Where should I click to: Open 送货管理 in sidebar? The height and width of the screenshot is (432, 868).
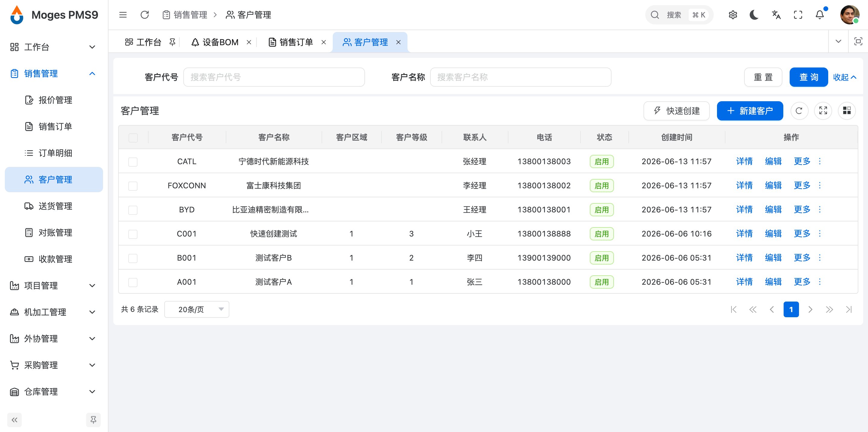tap(54, 206)
